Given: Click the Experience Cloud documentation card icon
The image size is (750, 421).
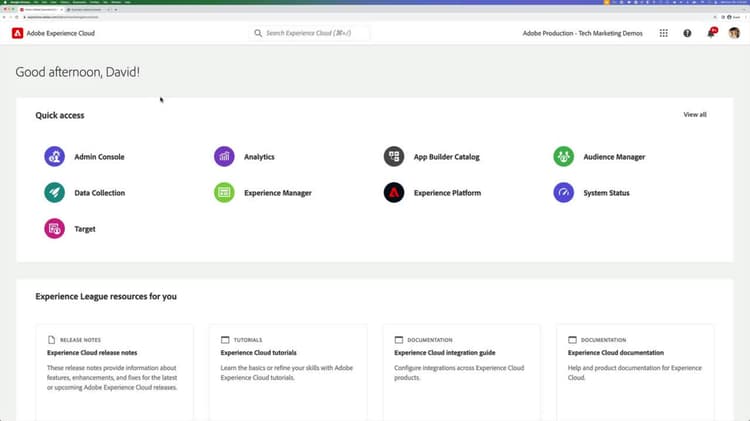Looking at the screenshot, I should click(x=572, y=340).
